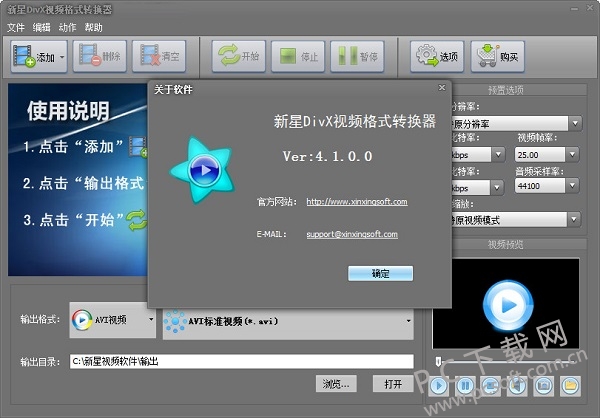Click the 暂停 (Pause) toolbar button

[357, 56]
